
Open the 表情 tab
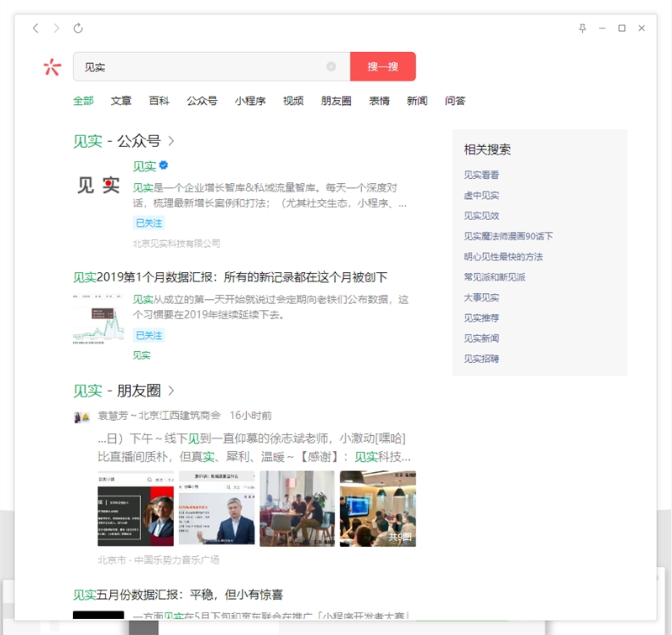[380, 101]
